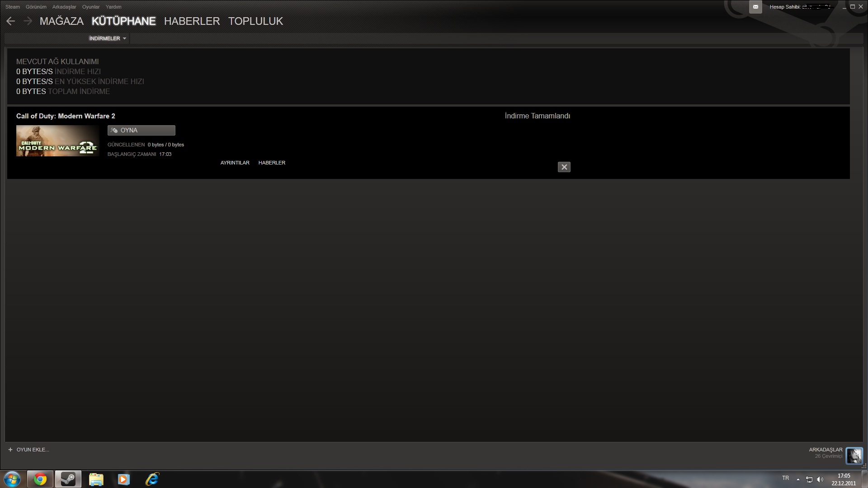
Task: Click the volume speaker tray icon
Action: click(x=820, y=479)
